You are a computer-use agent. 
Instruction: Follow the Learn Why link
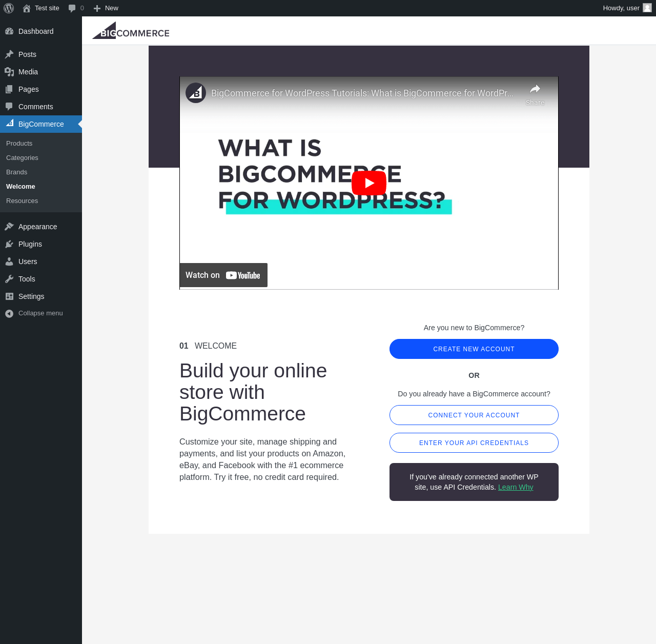pyautogui.click(x=516, y=487)
